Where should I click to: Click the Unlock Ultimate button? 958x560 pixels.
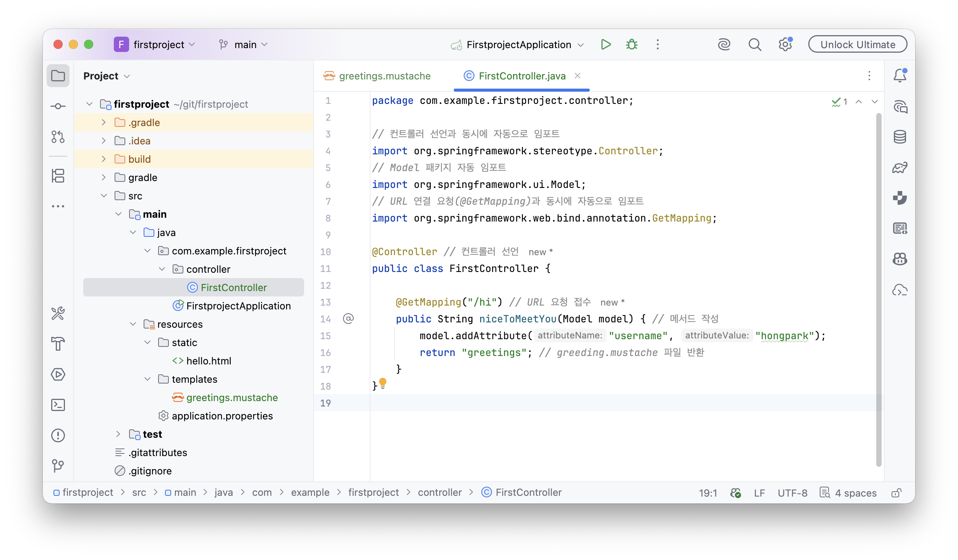[x=858, y=45]
